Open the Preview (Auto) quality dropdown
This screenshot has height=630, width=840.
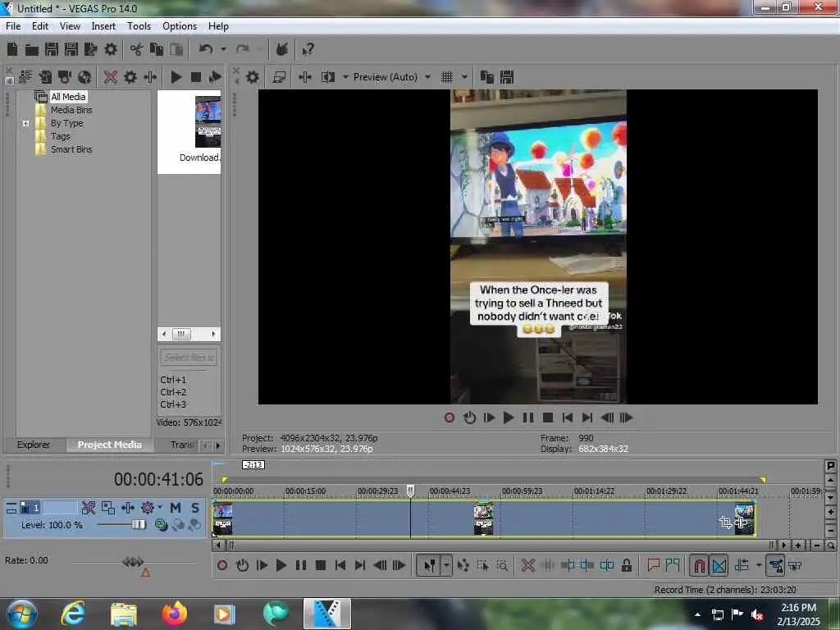[x=391, y=77]
